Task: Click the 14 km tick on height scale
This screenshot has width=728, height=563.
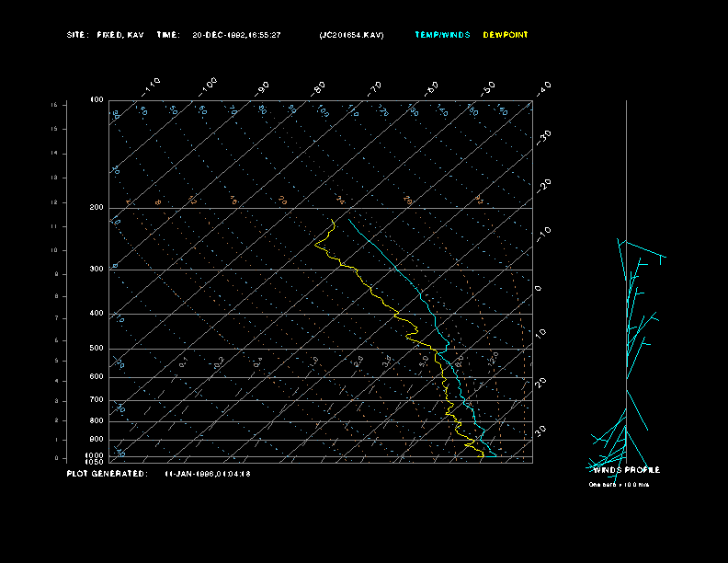Action: pos(54,153)
